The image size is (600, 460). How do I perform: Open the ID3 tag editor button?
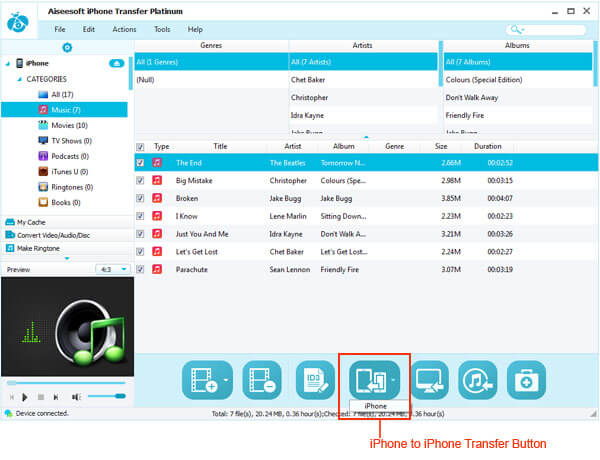coord(315,380)
